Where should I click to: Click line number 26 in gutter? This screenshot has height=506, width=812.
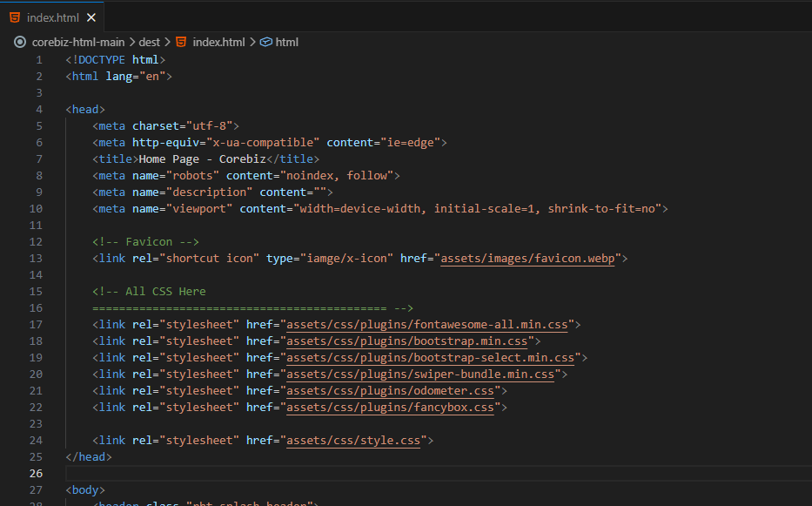click(36, 473)
